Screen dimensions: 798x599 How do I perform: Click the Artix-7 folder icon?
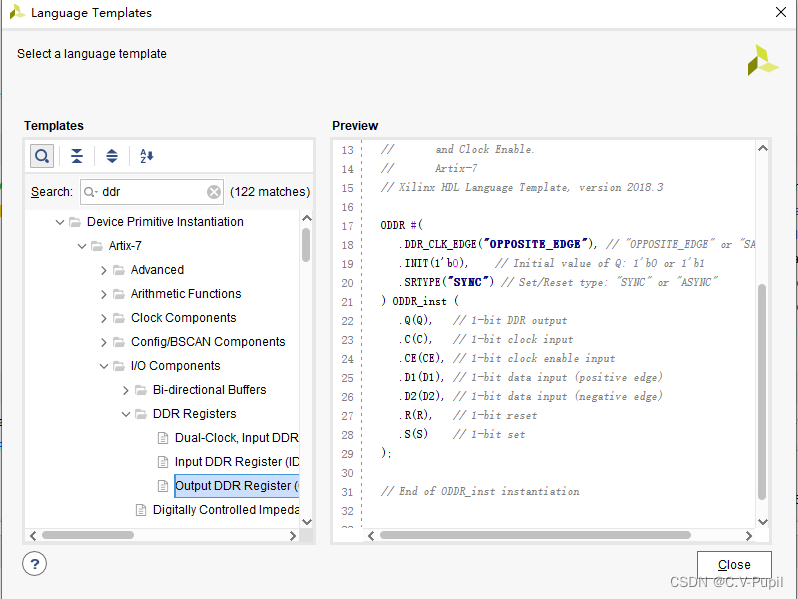pos(97,246)
